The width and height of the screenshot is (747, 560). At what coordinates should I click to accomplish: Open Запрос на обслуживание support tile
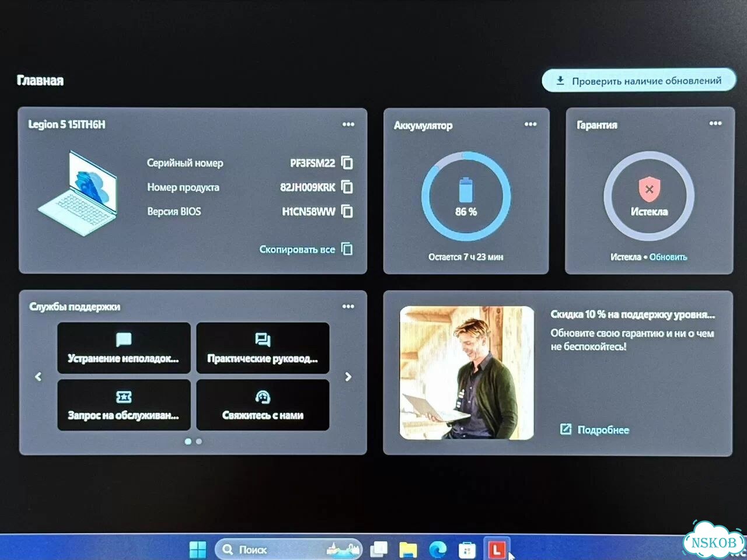click(x=124, y=405)
